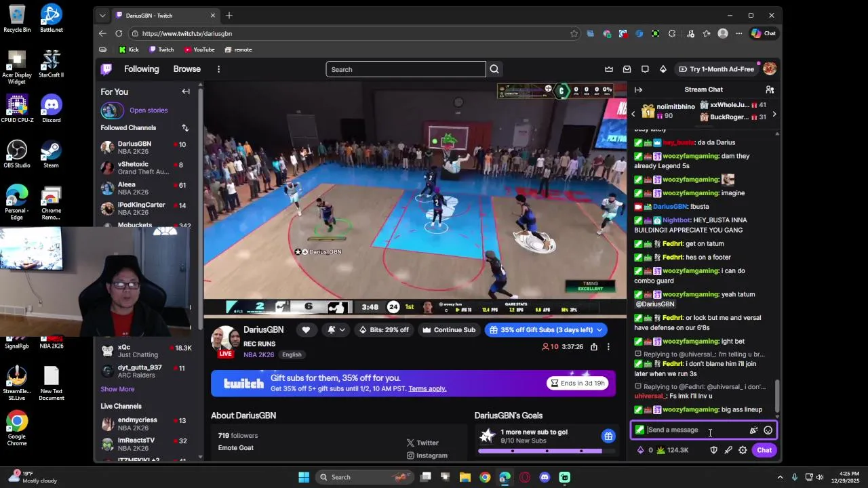Open Discord from the taskbar
Screen dimensions: 868x488
point(545,477)
